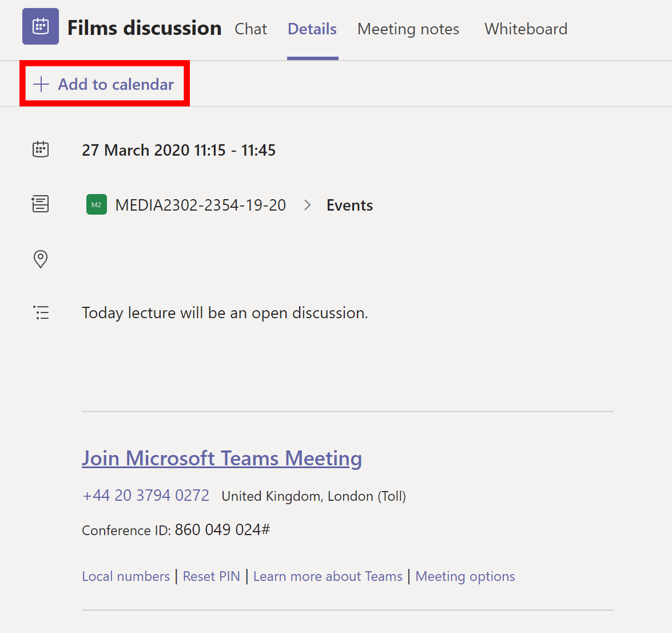The height and width of the screenshot is (633, 672).
Task: Click the United Kingdom, London (Toll) text
Action: (314, 496)
